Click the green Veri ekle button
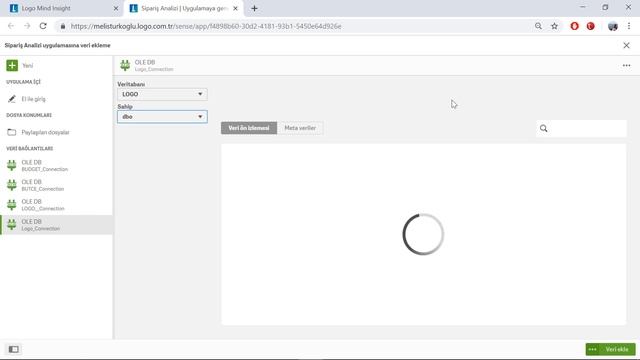The width and height of the screenshot is (640, 360). (x=611, y=349)
